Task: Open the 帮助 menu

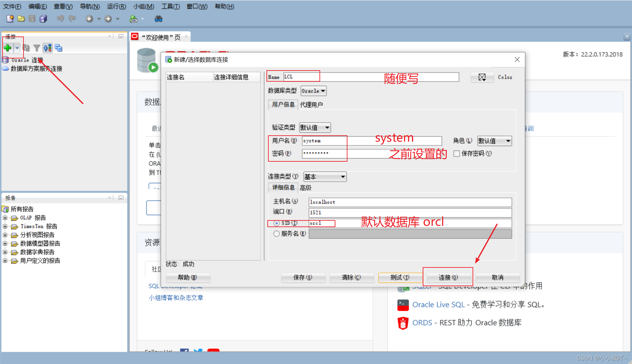Action: [225, 6]
